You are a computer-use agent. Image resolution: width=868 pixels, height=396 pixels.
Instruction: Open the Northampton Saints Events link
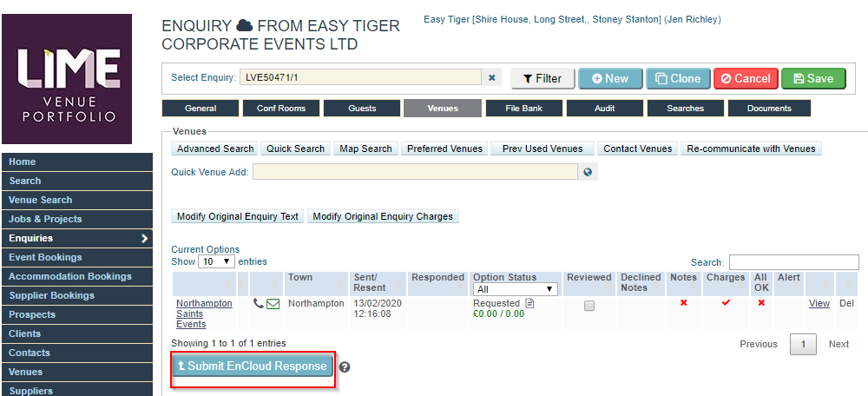tap(204, 314)
